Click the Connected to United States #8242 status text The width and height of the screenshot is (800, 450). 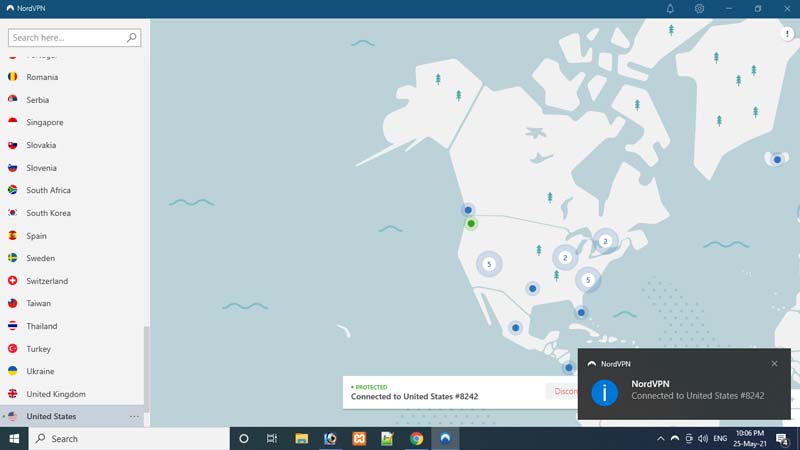pyautogui.click(x=414, y=396)
